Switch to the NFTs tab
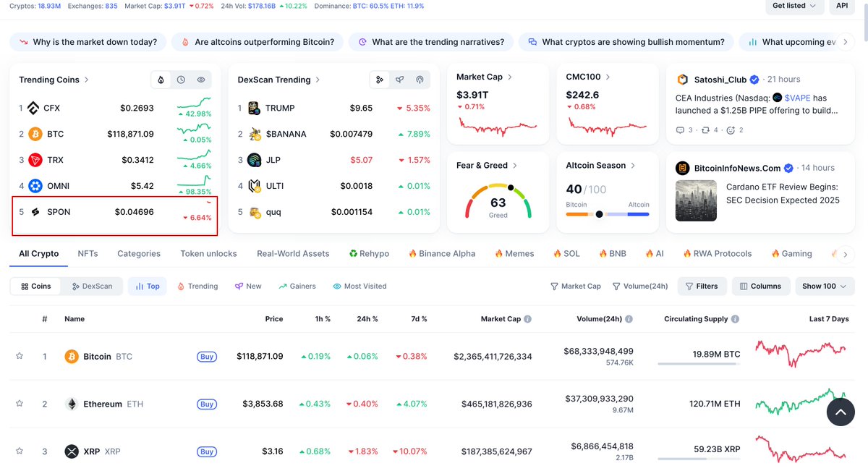Image resolution: width=868 pixels, height=471 pixels. pyautogui.click(x=88, y=254)
